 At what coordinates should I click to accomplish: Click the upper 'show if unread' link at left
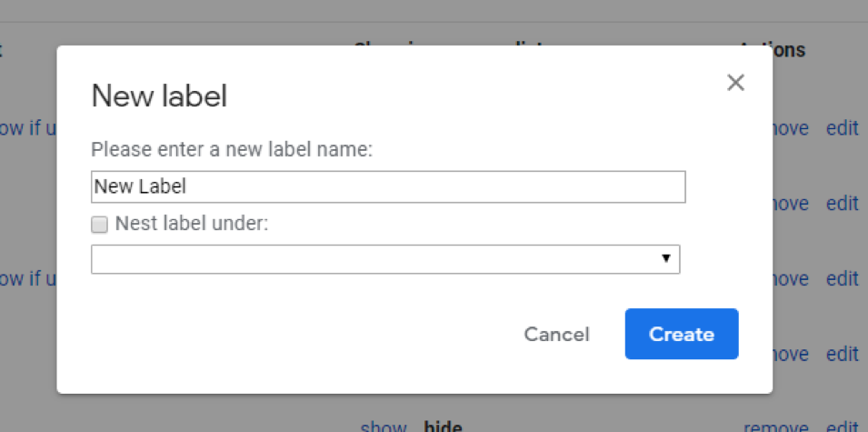[27, 128]
